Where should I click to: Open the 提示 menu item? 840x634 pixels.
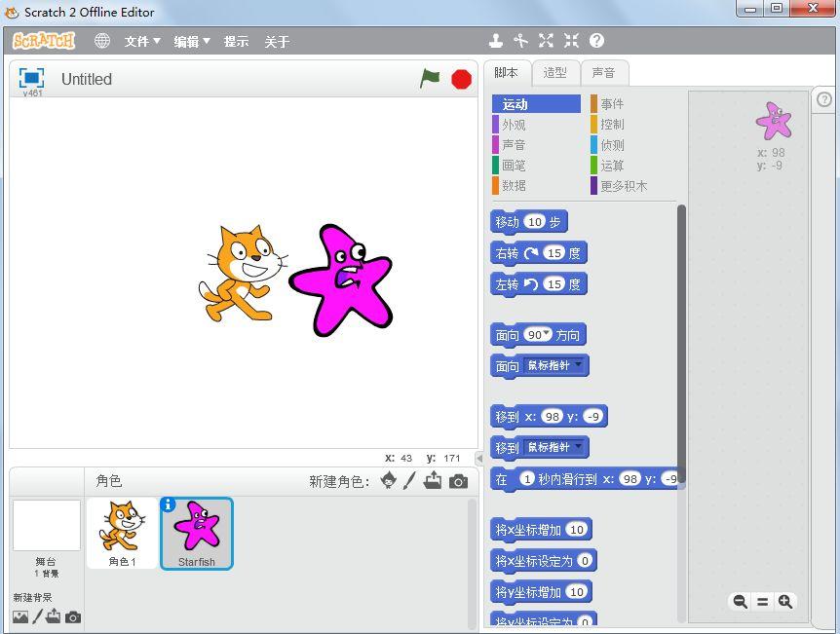[236, 41]
